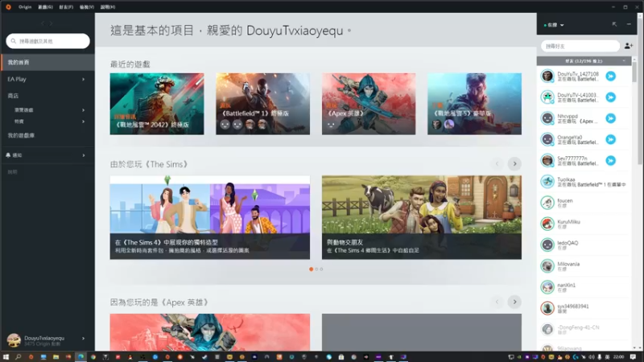Open Milovanla's avatar in friends list
The width and height of the screenshot is (644, 362).
547,266
